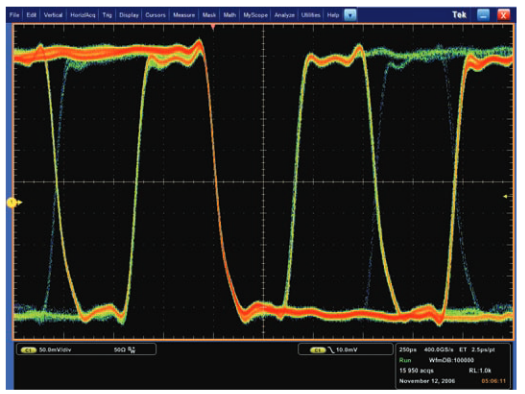Click the trigger level arrow on right edge

[x=505, y=196]
